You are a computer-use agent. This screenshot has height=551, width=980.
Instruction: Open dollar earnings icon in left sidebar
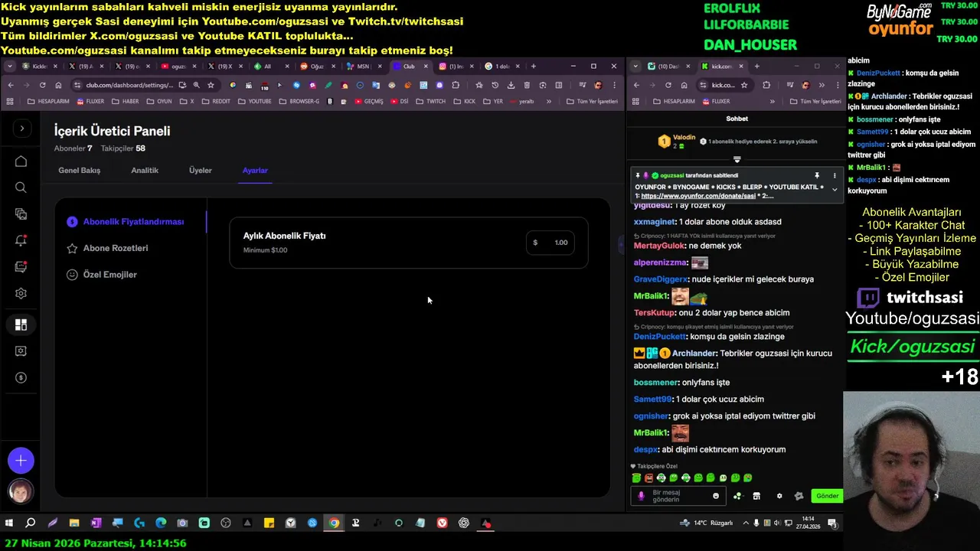[x=21, y=377]
